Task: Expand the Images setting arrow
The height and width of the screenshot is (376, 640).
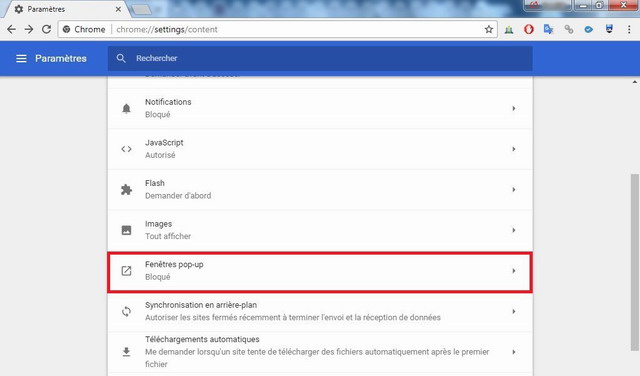Action: coord(514,230)
